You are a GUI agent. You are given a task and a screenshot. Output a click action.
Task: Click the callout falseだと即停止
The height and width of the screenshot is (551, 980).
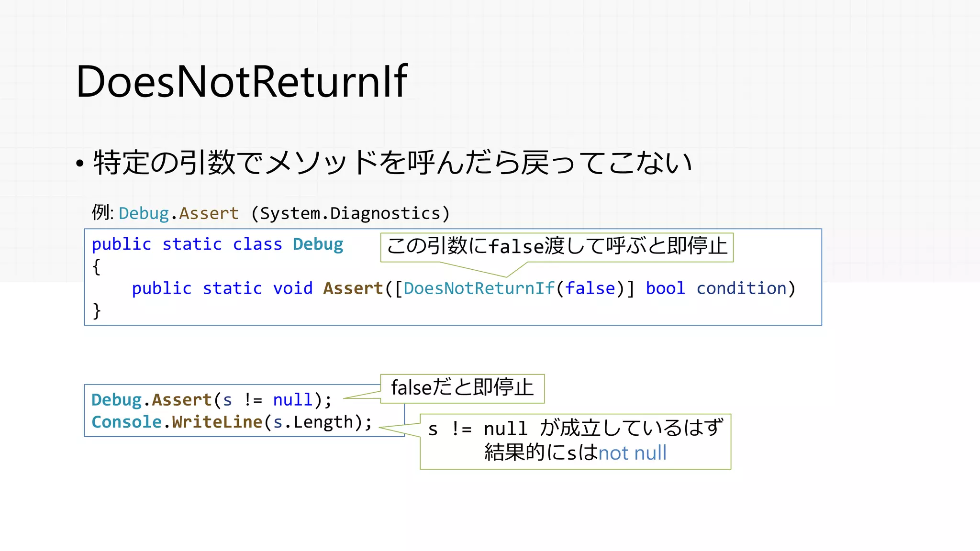[x=462, y=388]
